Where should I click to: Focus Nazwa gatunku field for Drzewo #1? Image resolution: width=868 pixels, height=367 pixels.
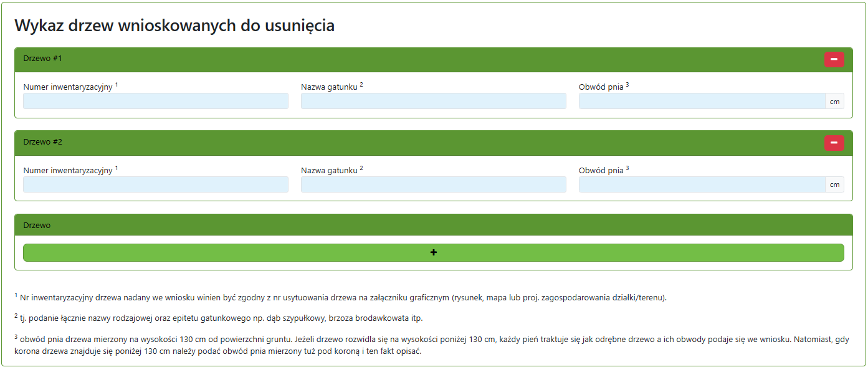pos(433,101)
